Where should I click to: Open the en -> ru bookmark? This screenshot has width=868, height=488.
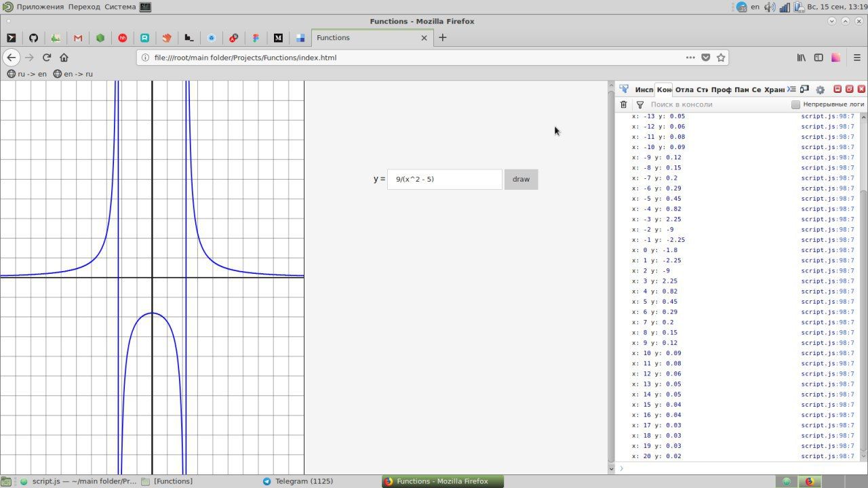point(73,74)
